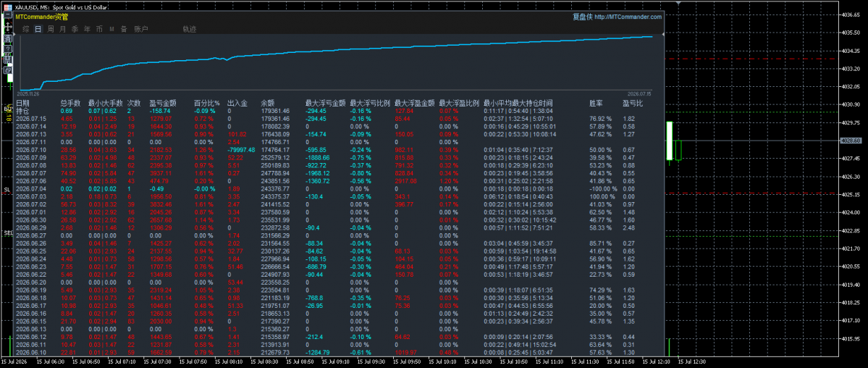Expand the small arrow beside the chart panel
Screen dimensions: 868x368
pos(14,34)
